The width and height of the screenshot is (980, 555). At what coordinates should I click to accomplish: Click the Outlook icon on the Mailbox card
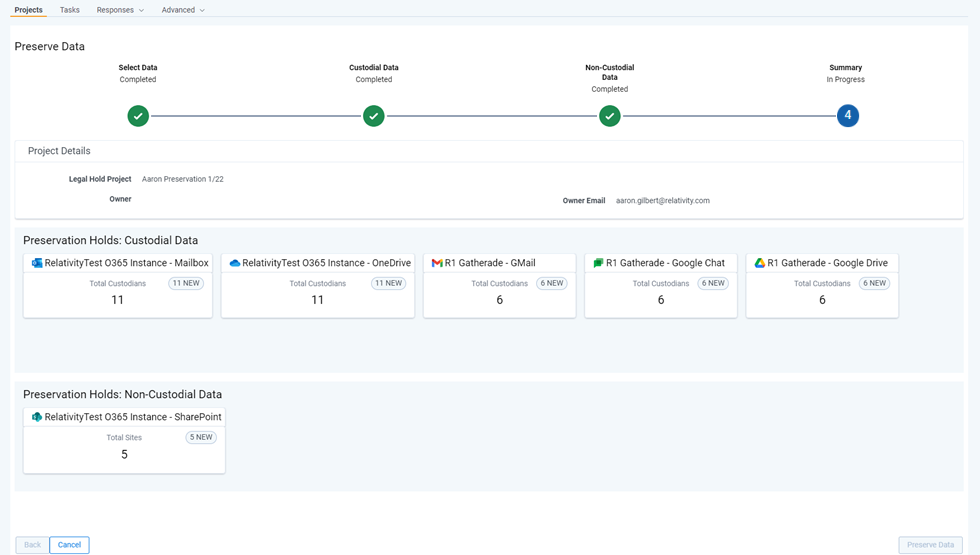pos(37,263)
